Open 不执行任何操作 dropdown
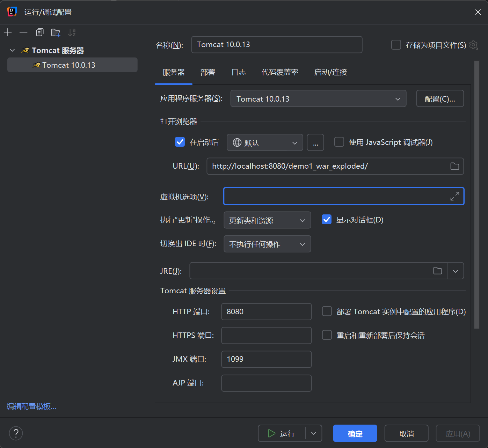This screenshot has width=488, height=448. tap(267, 244)
